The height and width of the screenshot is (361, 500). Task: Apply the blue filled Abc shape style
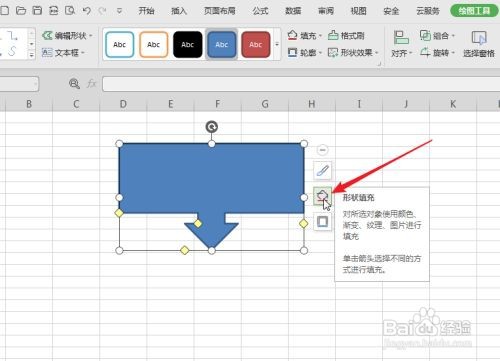(x=222, y=44)
